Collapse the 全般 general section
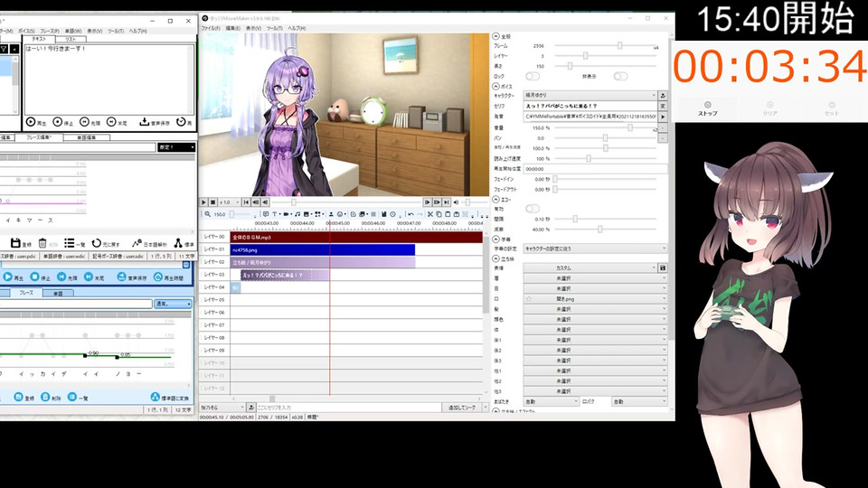 click(x=495, y=36)
